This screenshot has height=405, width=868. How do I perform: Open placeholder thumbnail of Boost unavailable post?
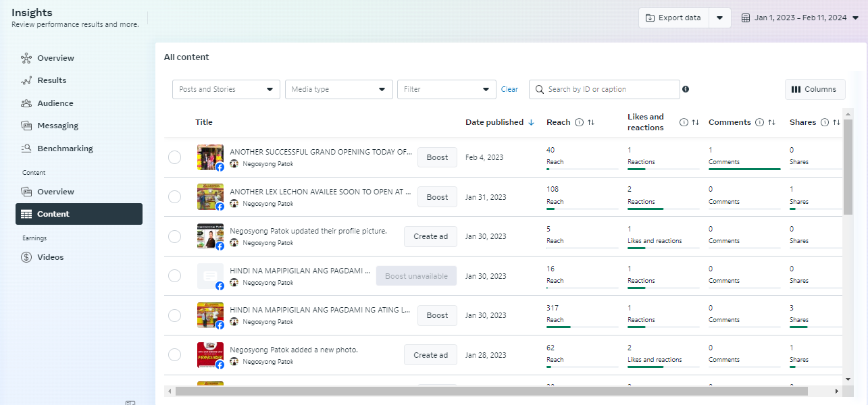pos(210,276)
